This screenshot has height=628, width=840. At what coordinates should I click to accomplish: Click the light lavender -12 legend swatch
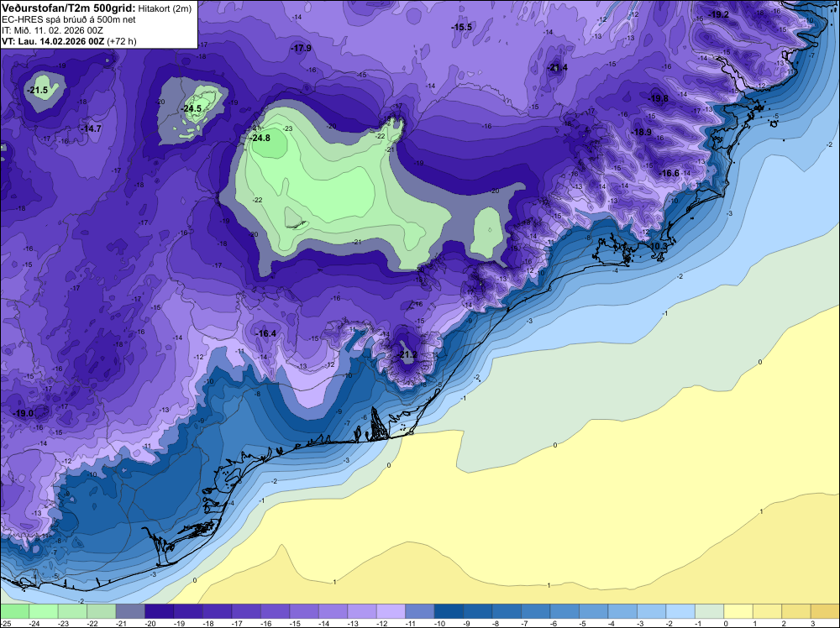coord(391,611)
